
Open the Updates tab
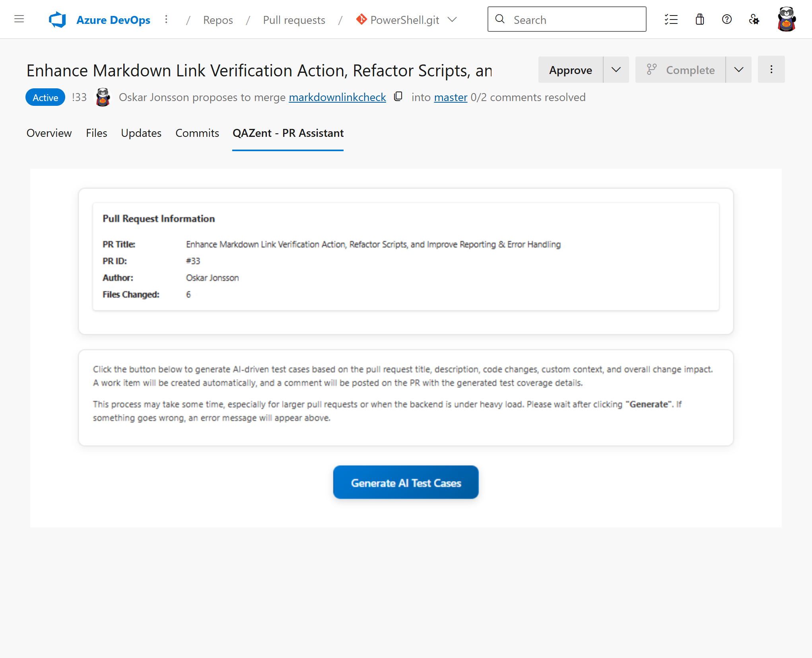141,133
